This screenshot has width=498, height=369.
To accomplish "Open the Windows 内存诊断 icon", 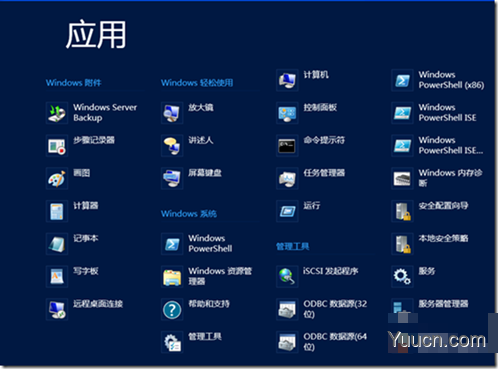I will (x=402, y=178).
